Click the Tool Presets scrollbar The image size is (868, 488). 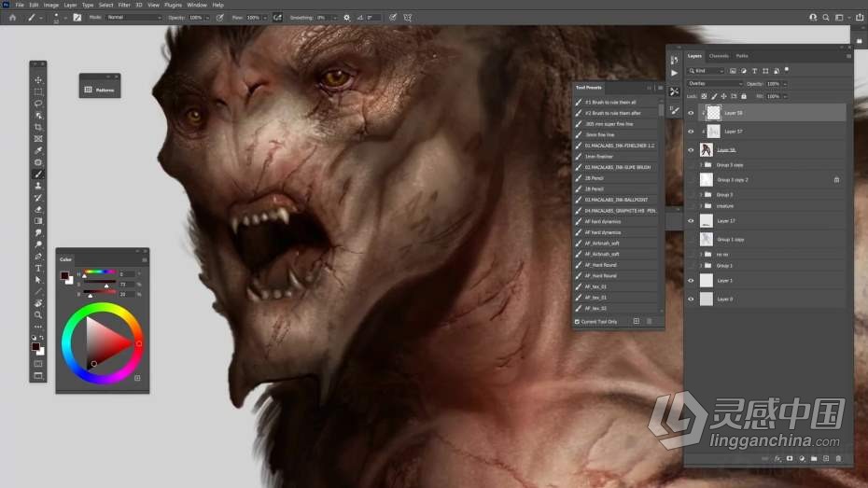661,109
